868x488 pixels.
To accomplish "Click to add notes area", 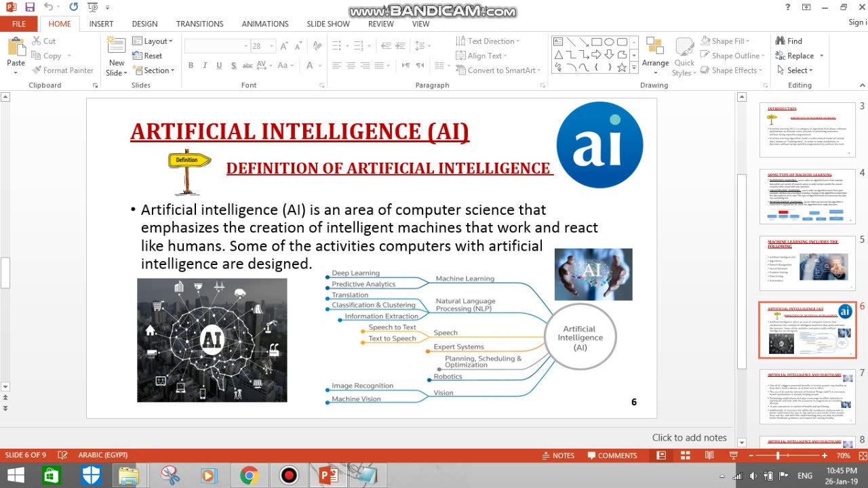I will pyautogui.click(x=689, y=438).
